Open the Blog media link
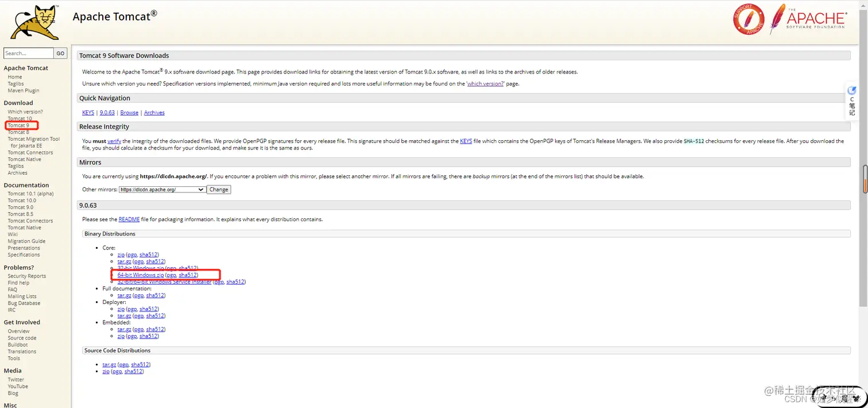 (13, 394)
